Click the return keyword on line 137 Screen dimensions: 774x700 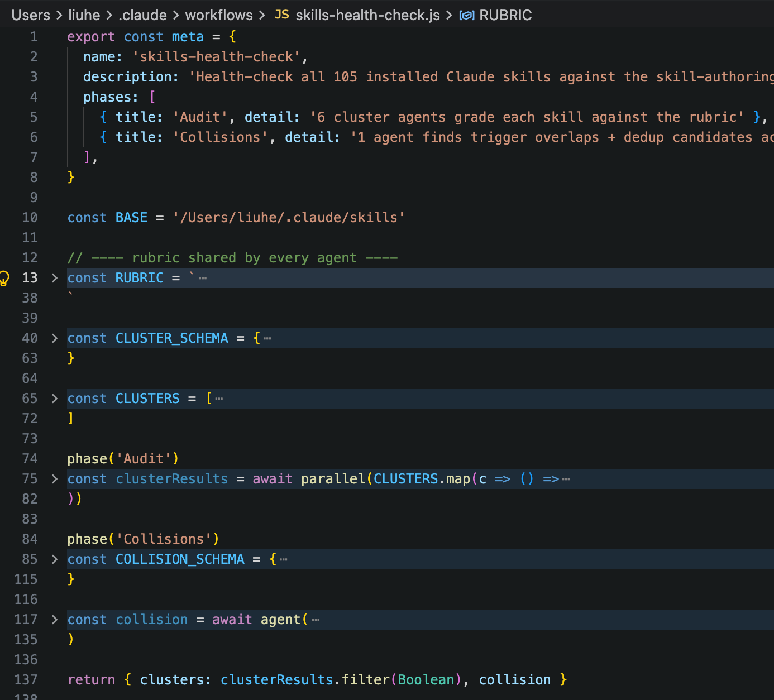pyautogui.click(x=91, y=680)
